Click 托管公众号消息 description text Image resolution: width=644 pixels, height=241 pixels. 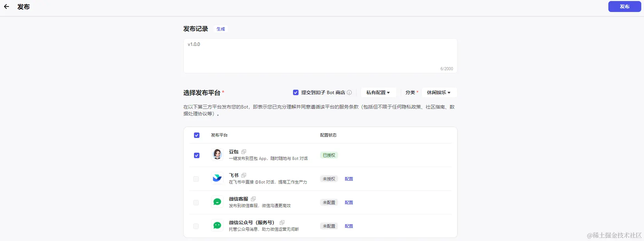[264, 229]
